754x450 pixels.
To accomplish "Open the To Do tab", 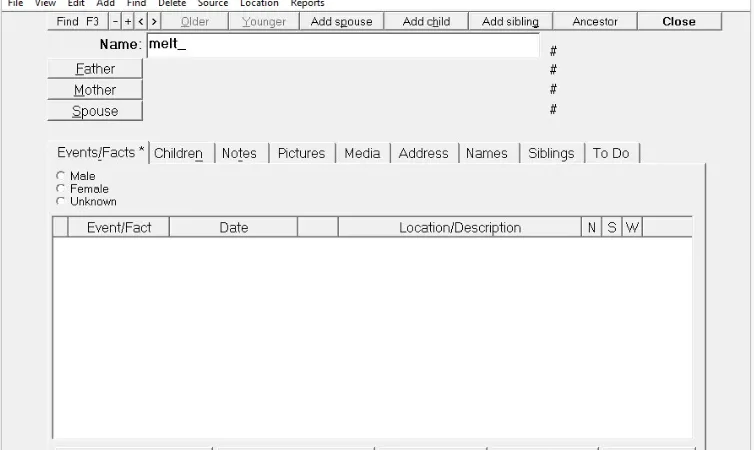I will (611, 153).
